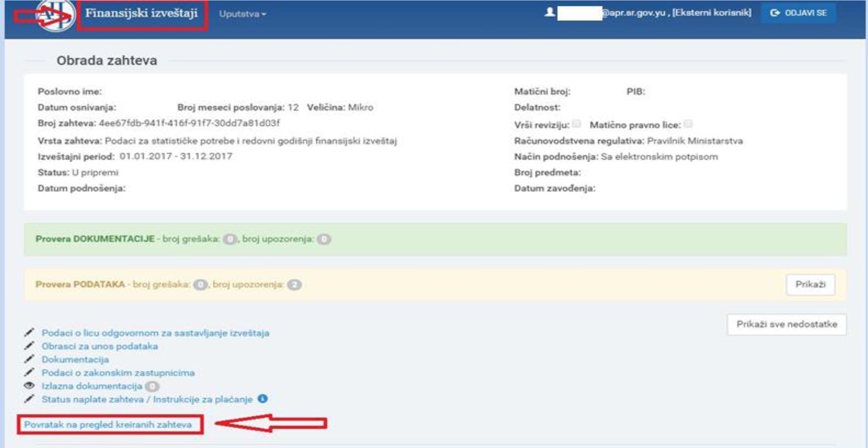Click the eye icon beside Izlazna dokumentacija
This screenshot has height=448, width=868.
pyautogui.click(x=29, y=385)
